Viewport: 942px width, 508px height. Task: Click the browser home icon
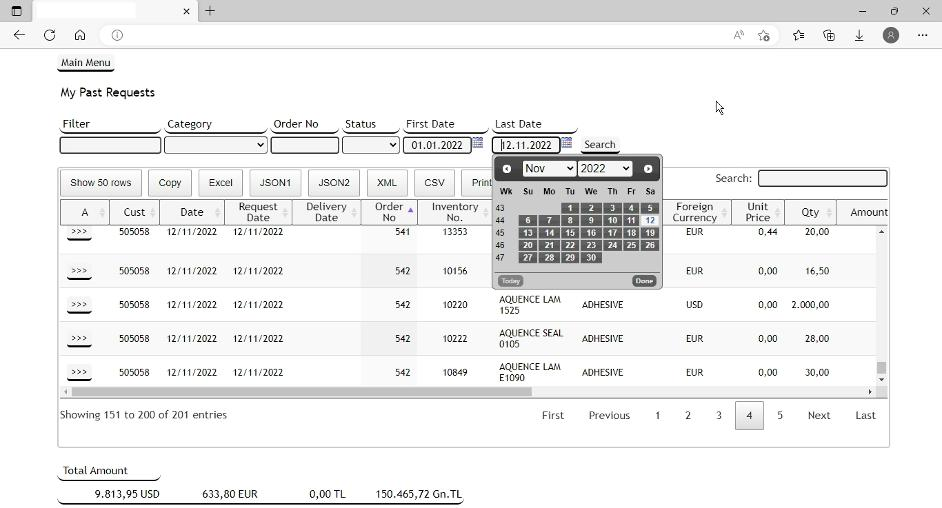coord(80,35)
